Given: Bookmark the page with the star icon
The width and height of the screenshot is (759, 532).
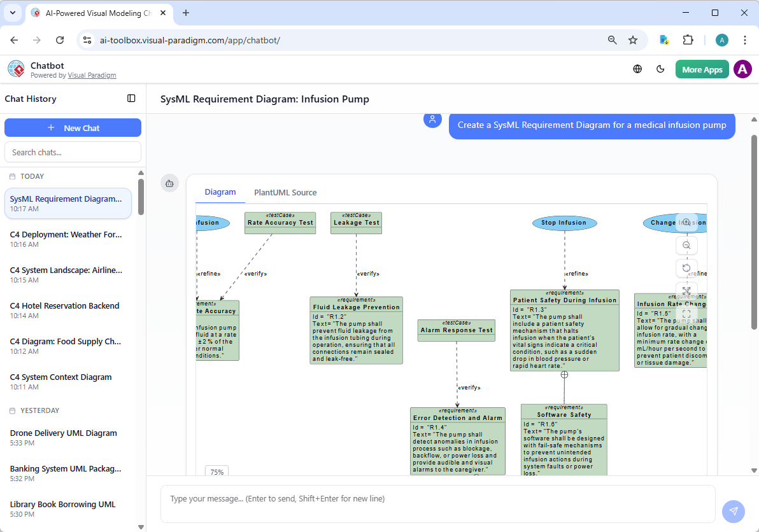Looking at the screenshot, I should 633,39.
